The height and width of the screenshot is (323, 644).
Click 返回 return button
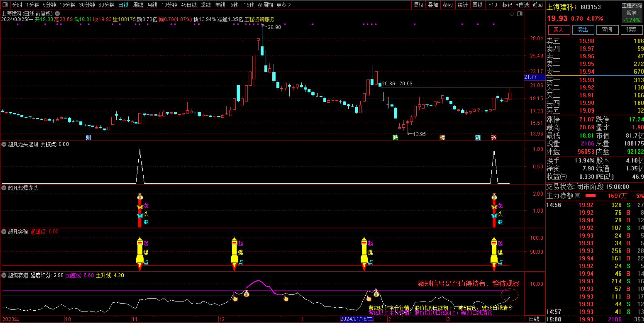537,5
